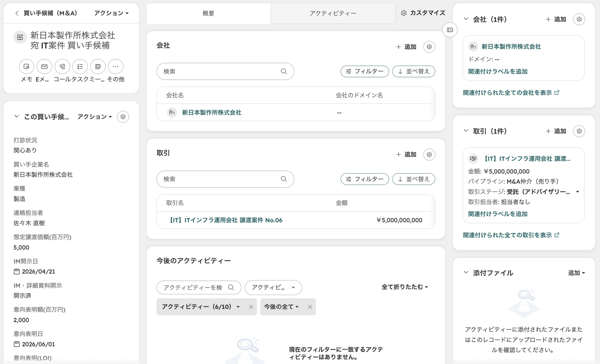
Task: Open 新日本製作所株式会社 link in company table
Action: (211, 113)
